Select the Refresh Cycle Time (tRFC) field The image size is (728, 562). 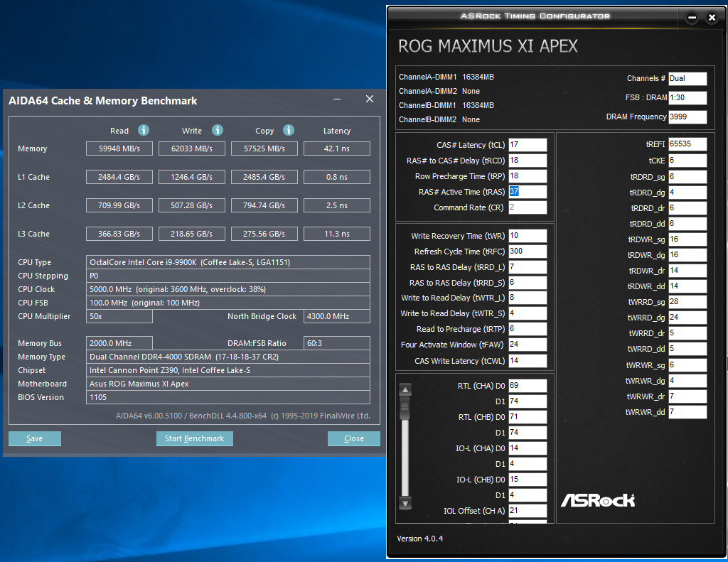pos(528,252)
